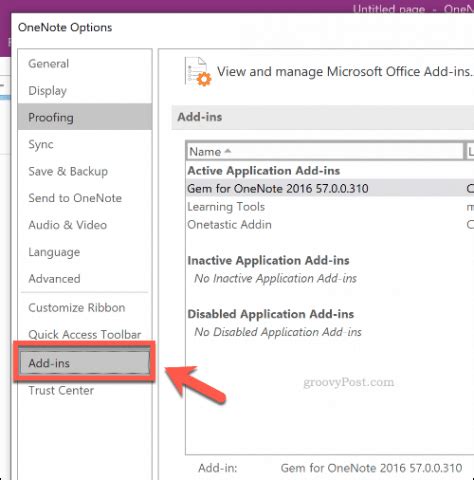Click the No Disabled Application Add-ins entry
The image size is (474, 480).
(x=278, y=332)
